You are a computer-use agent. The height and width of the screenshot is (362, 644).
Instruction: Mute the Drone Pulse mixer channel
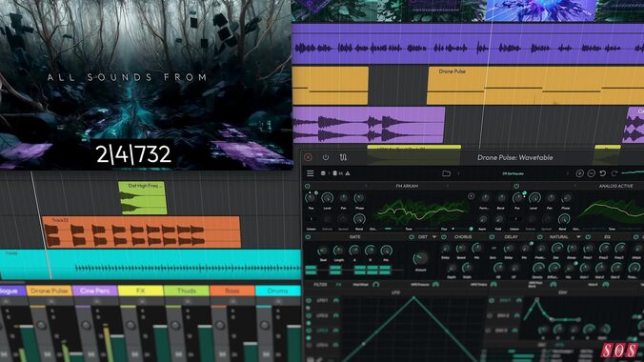[48, 353]
